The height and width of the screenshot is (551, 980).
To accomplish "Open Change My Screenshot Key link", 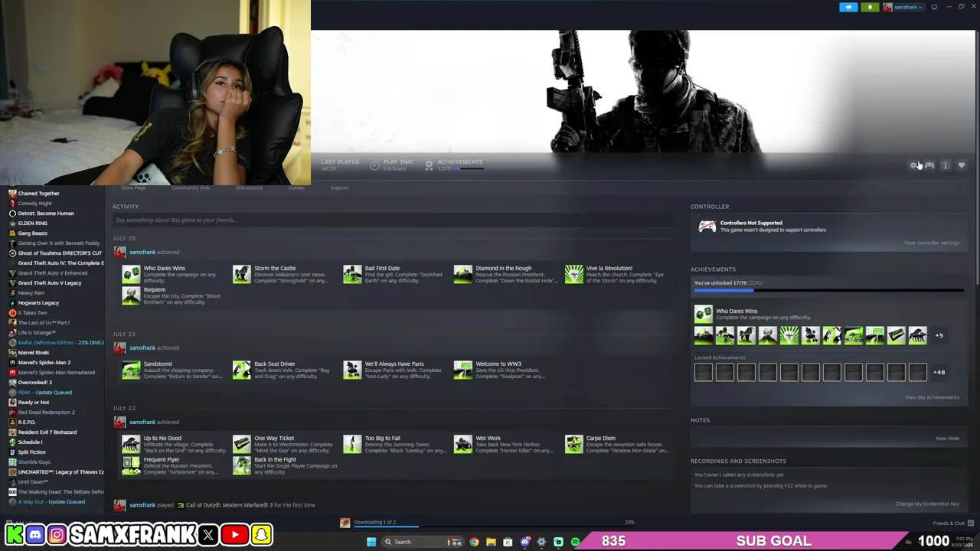I will coord(927,504).
